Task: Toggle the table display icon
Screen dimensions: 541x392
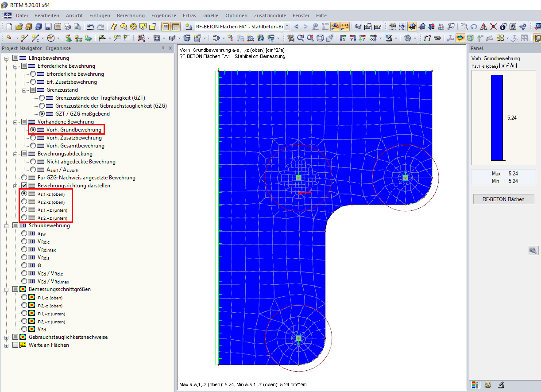Action: pyautogui.click(x=176, y=27)
